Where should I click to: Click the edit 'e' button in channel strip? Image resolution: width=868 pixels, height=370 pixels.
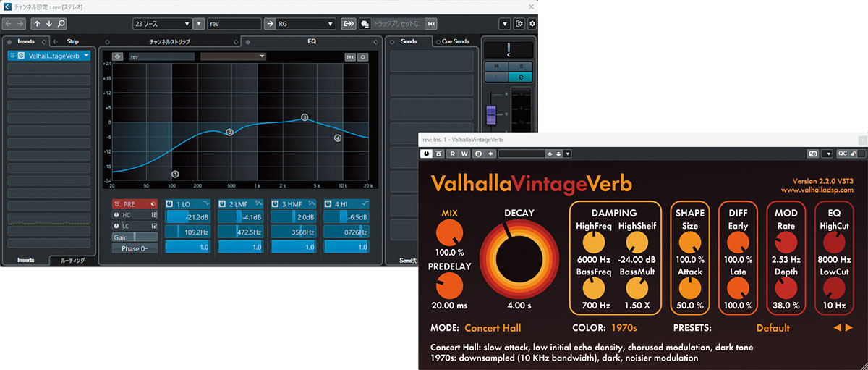point(521,76)
